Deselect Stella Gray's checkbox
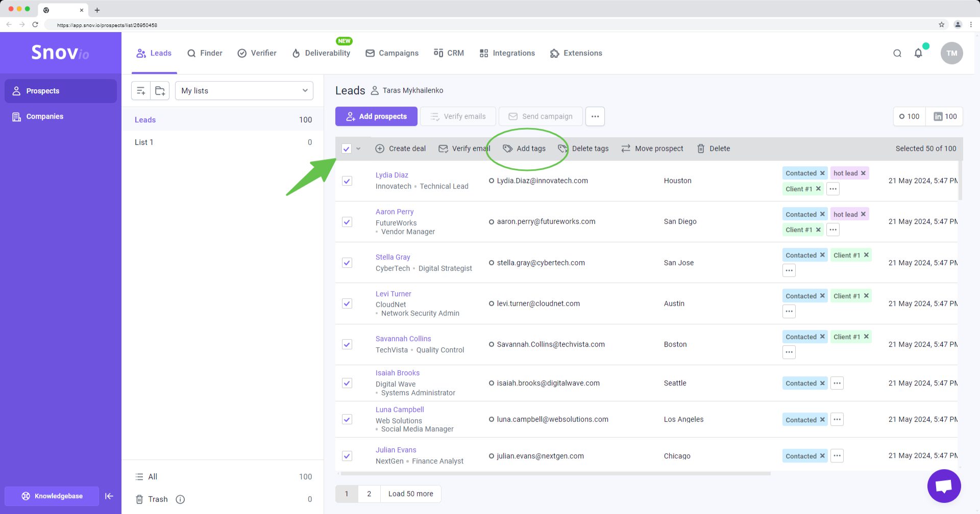Screen dimensions: 980x514 [x=347, y=263]
